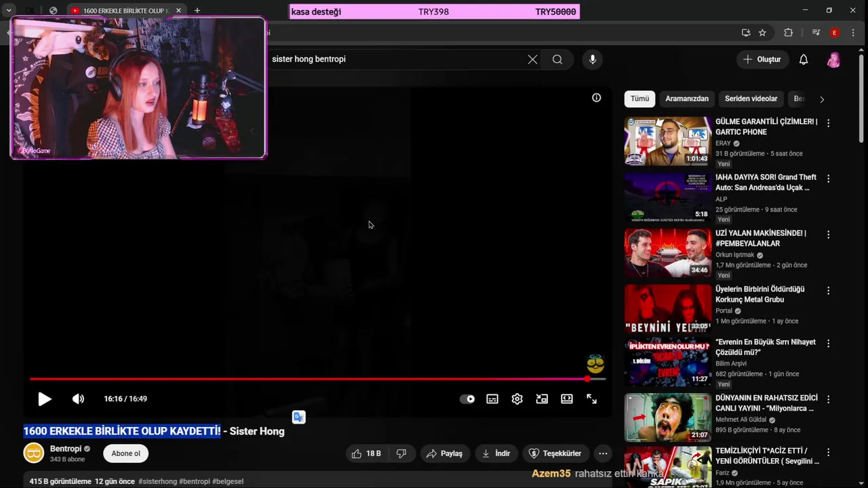Click hashtag #belgesel

click(x=228, y=481)
